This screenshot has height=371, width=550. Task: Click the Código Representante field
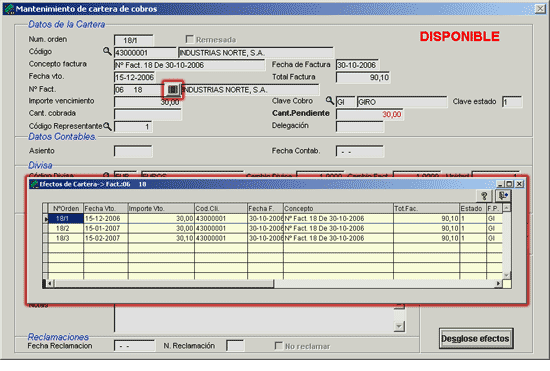[133, 127]
